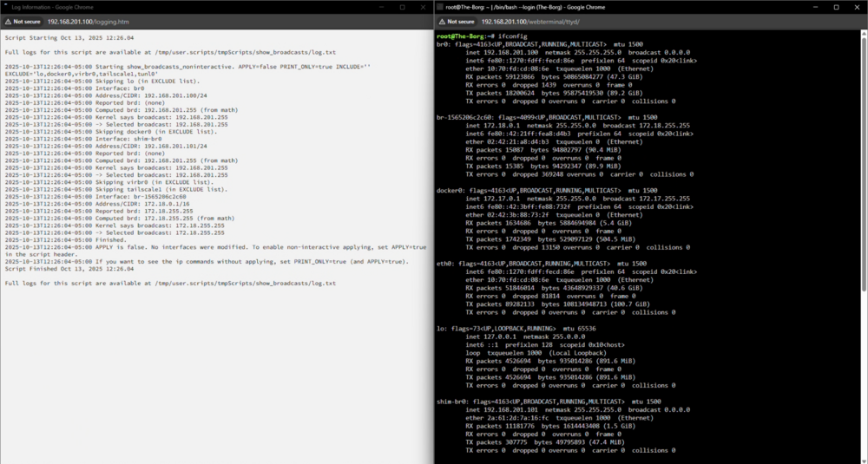The height and width of the screenshot is (464, 868).
Task: Close the Log Information Chrome window
Action: coord(424,7)
